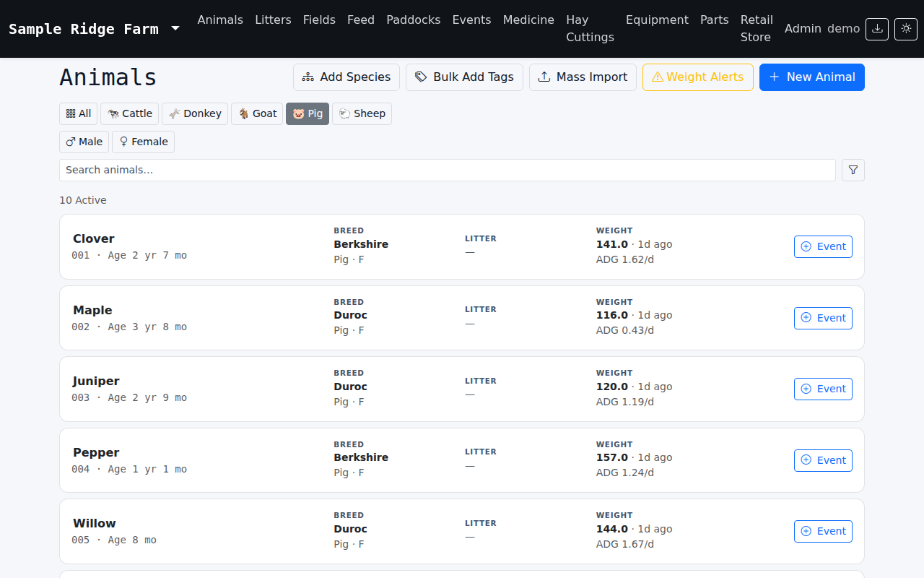Open the funnel filter options
The width and height of the screenshot is (924, 578).
[x=853, y=170]
